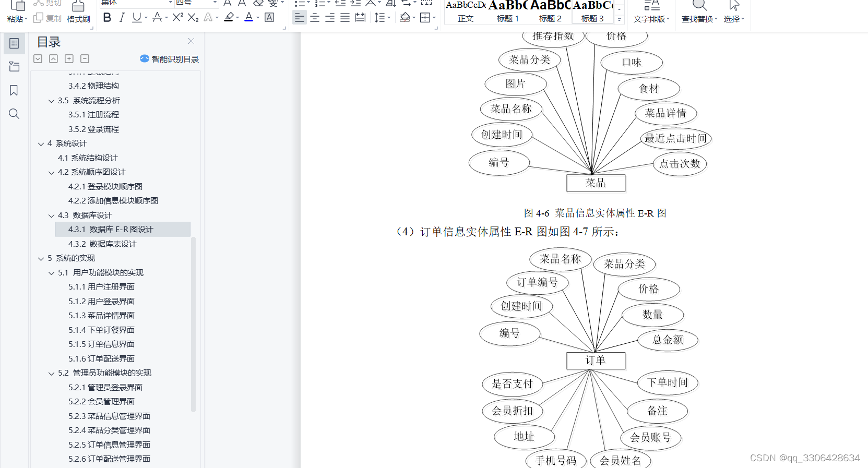868x468 pixels.
Task: Click the outline panel vertical scrollbar
Action: point(193,324)
